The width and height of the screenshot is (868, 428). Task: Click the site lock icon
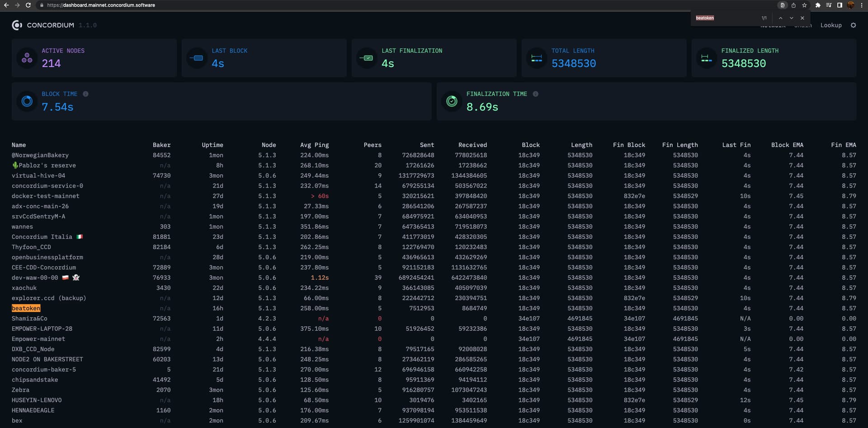[x=42, y=5]
